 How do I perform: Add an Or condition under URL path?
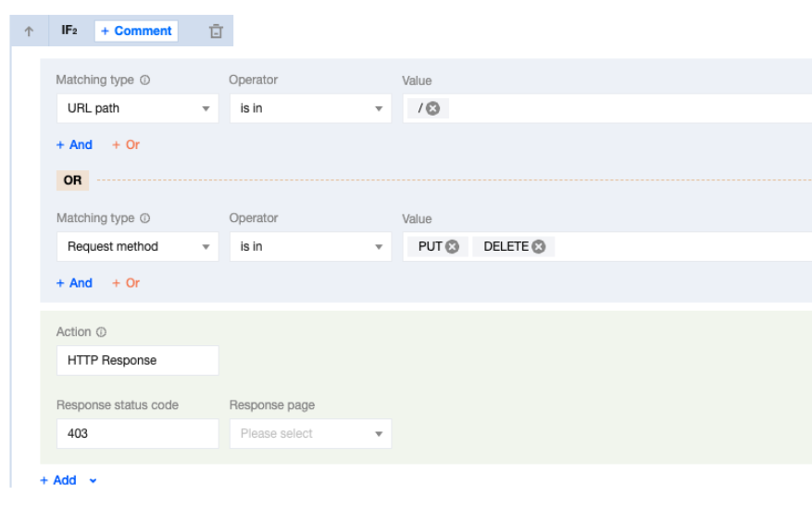click(126, 145)
